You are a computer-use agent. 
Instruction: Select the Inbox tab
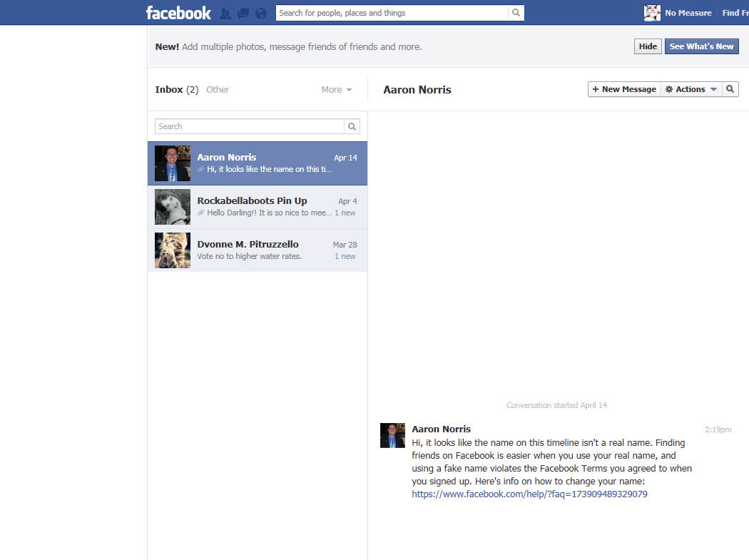169,90
